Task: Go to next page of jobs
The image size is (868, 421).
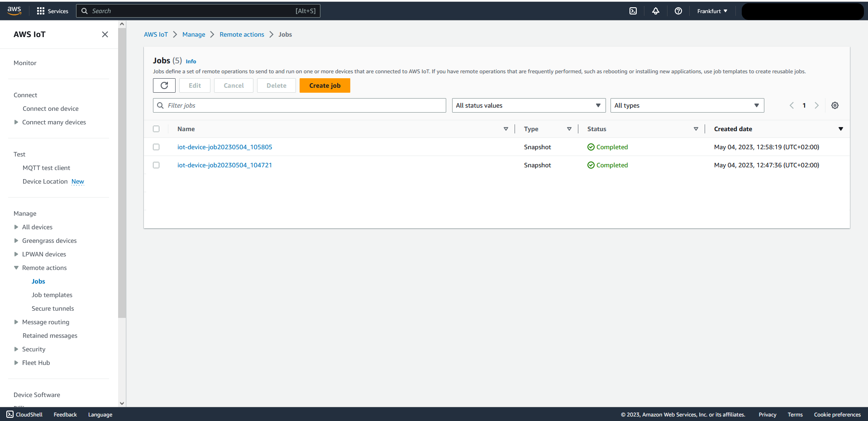Action: pyautogui.click(x=817, y=105)
